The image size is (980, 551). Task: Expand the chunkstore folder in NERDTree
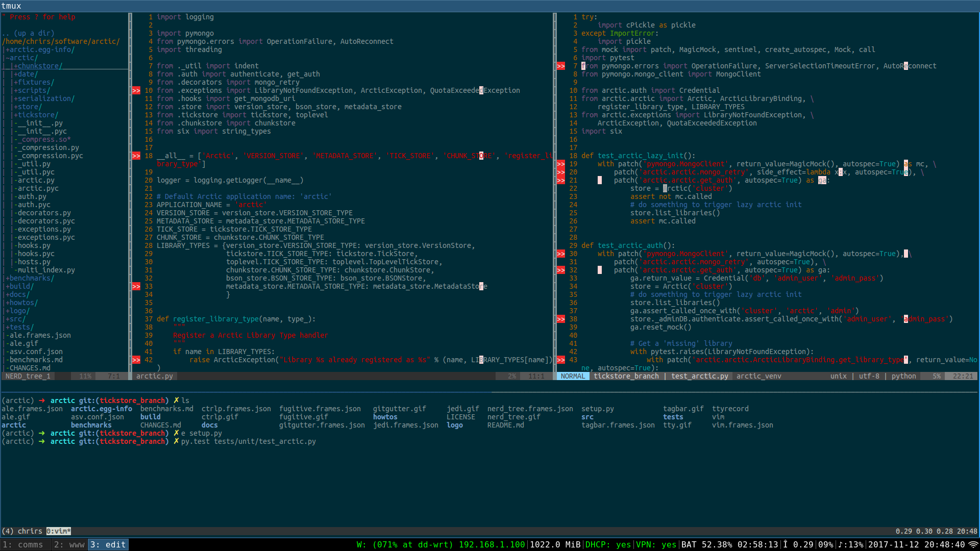pyautogui.click(x=38, y=66)
